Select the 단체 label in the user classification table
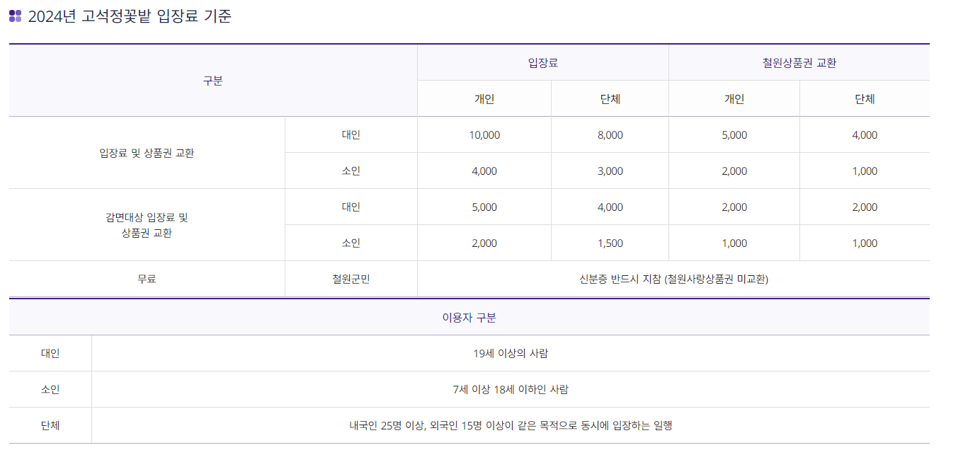980x450 pixels. click(x=50, y=426)
